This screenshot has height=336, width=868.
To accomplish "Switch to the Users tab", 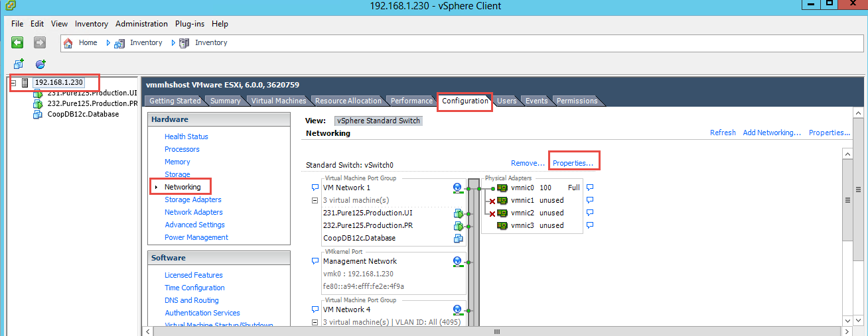I will pyautogui.click(x=506, y=101).
